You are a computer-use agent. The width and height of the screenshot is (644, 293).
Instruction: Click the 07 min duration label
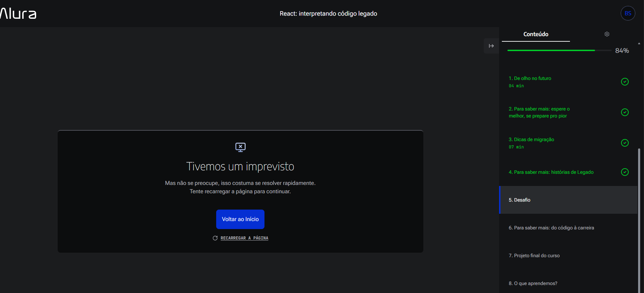pyautogui.click(x=516, y=147)
